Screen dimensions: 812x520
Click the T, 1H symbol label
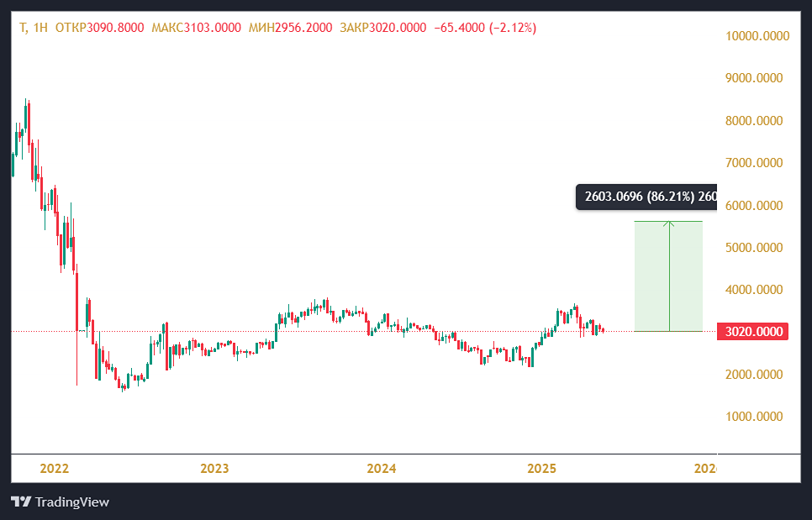click(33, 28)
